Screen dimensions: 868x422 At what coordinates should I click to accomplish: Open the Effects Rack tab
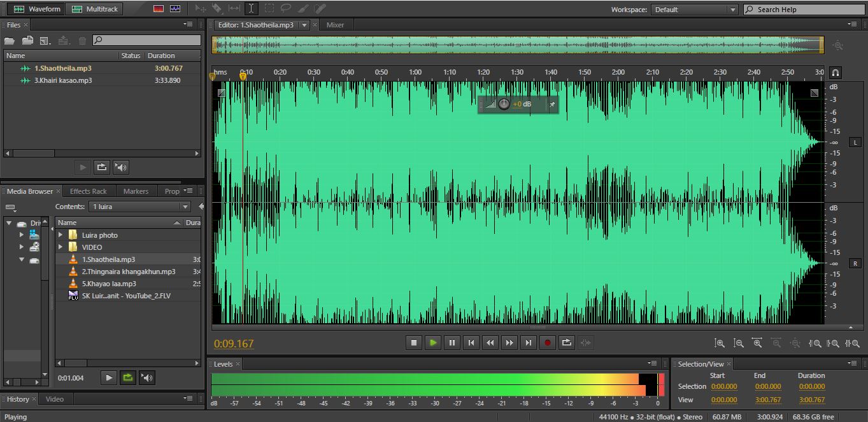tap(88, 191)
